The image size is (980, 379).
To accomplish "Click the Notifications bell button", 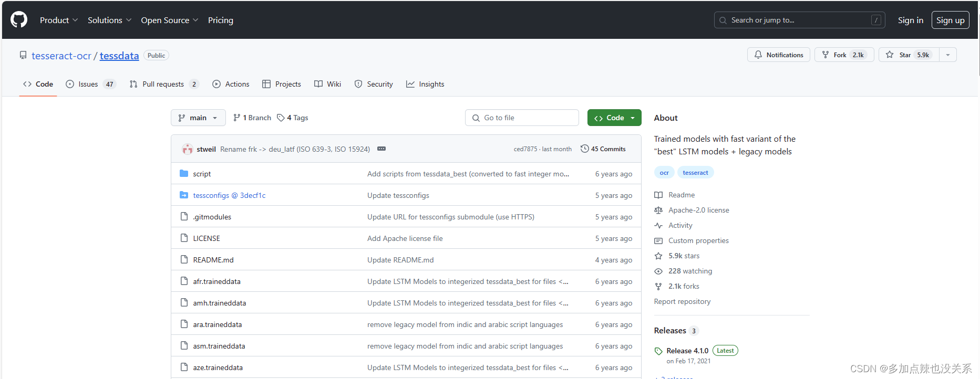I will click(778, 55).
